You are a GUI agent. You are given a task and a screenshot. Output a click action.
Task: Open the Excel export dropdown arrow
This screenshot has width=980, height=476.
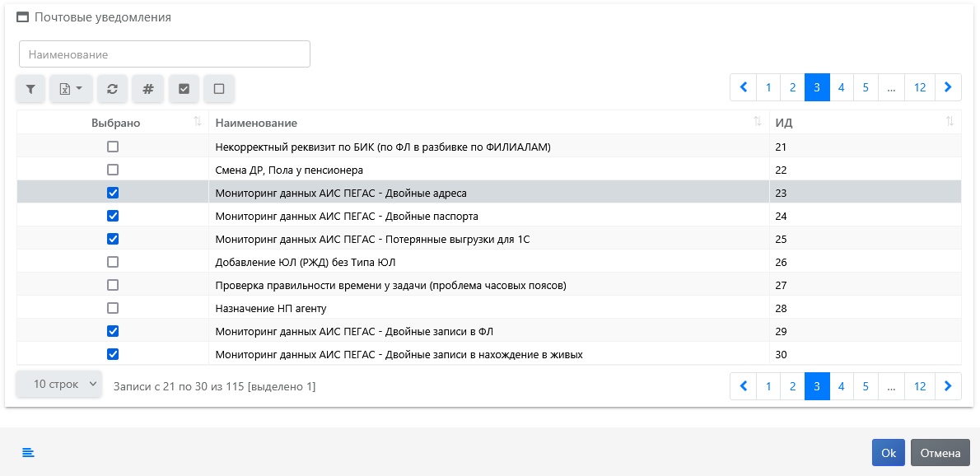click(x=79, y=88)
